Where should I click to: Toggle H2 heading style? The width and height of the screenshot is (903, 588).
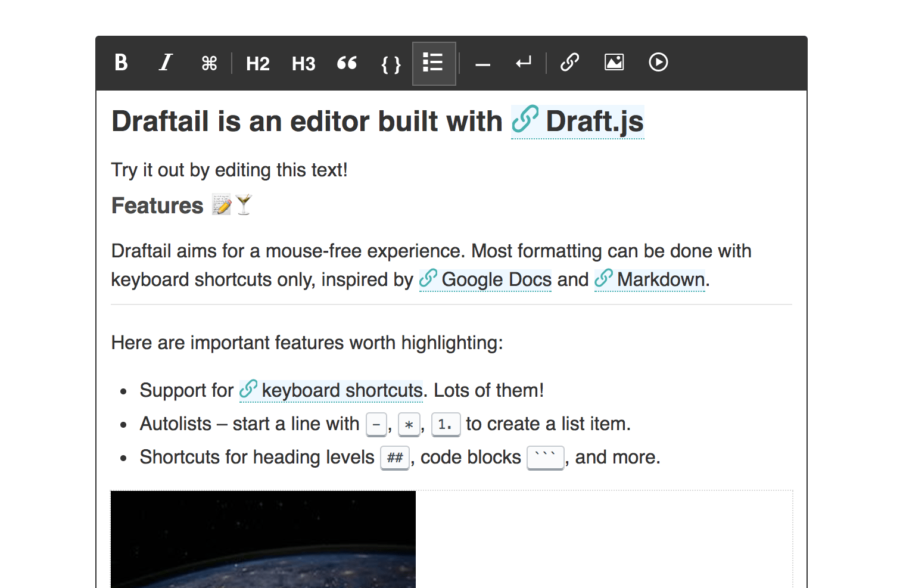(x=257, y=63)
